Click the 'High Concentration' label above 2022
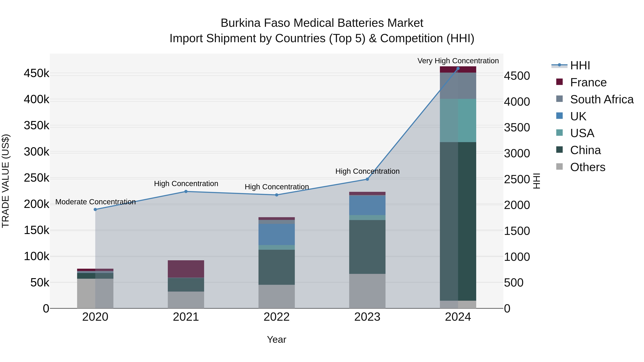The image size is (644, 362). point(277,187)
